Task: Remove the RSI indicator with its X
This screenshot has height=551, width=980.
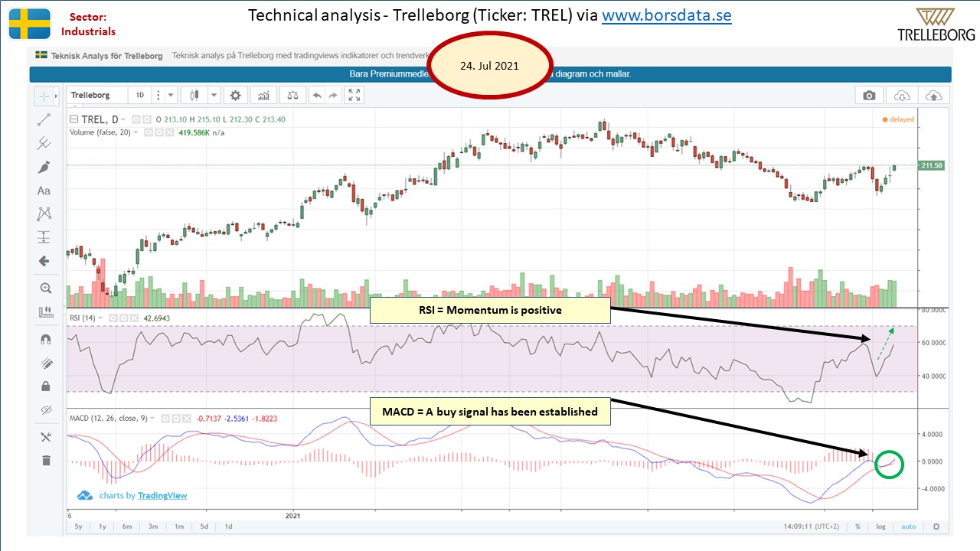Action: tap(134, 318)
